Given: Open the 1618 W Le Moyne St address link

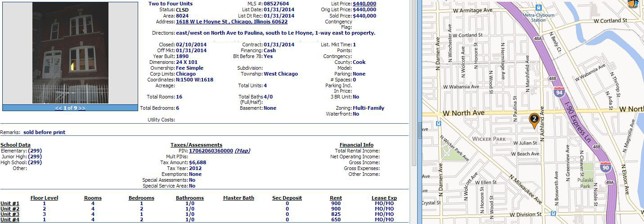Looking at the screenshot, I should [x=232, y=22].
